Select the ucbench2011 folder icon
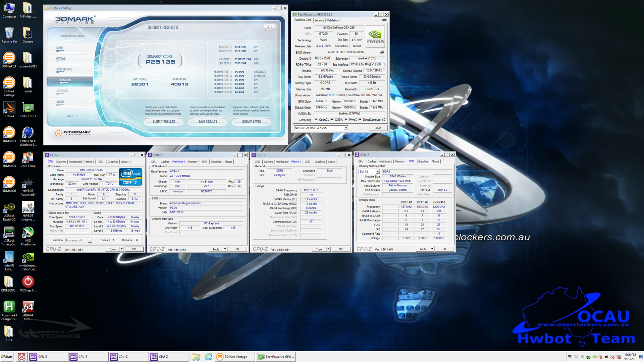 point(28,60)
